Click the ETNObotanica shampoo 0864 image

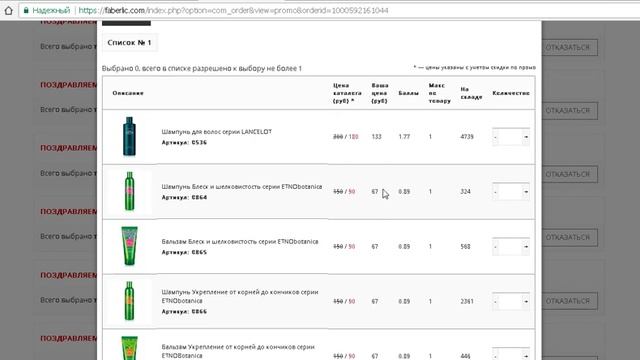tap(129, 191)
